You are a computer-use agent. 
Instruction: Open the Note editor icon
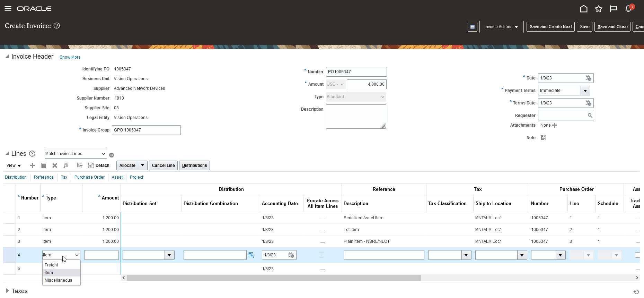[543, 138]
